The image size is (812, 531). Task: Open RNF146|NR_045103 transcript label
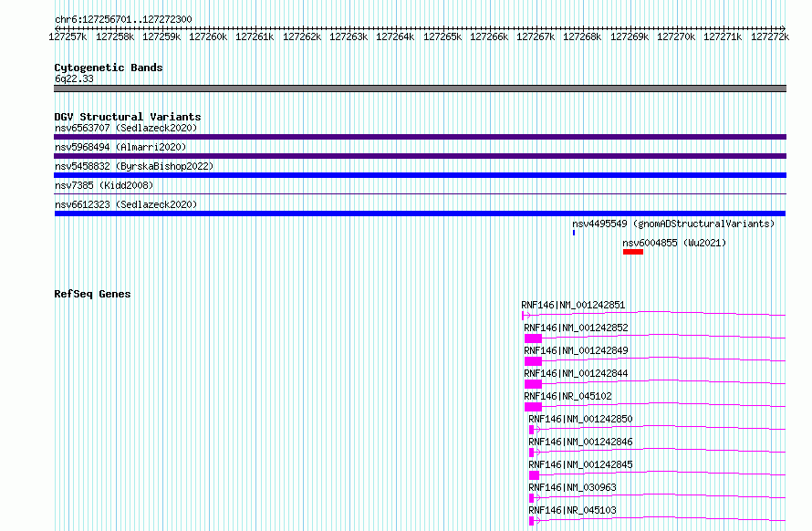click(x=572, y=510)
